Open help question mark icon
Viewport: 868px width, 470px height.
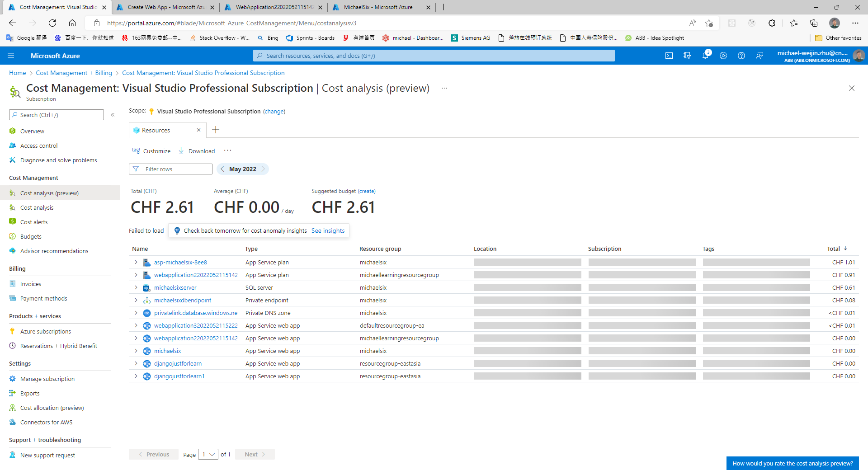[x=741, y=56]
